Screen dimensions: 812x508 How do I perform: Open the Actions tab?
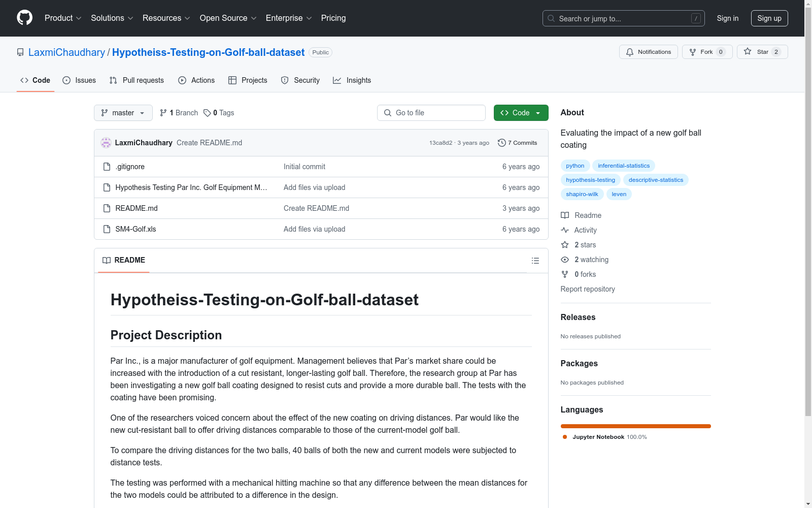(196, 80)
